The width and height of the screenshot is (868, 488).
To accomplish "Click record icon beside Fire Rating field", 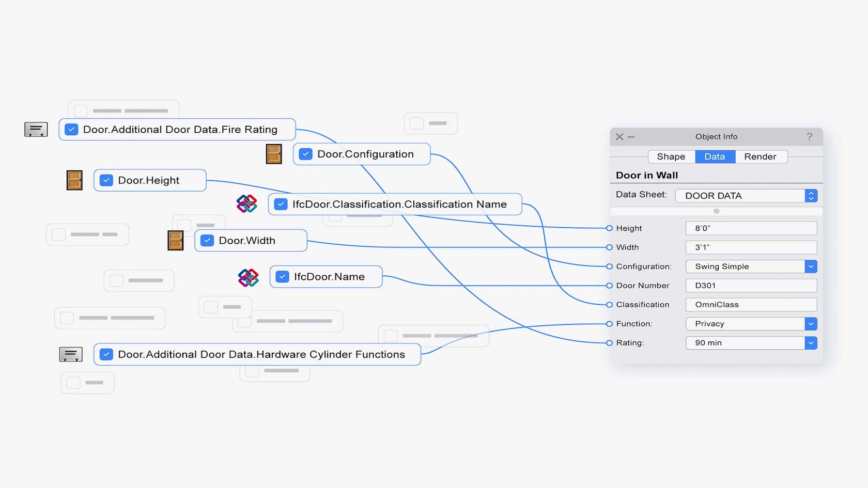I will (x=36, y=130).
